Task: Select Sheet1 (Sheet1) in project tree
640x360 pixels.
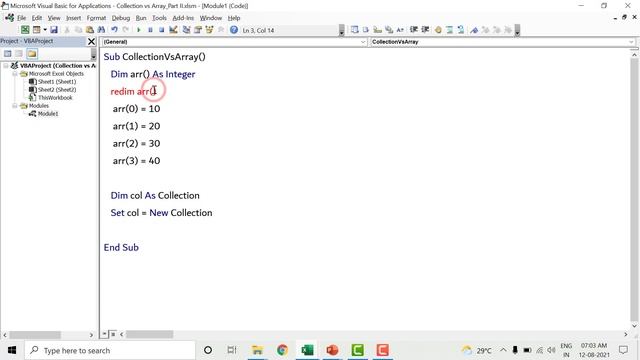Action: tap(57, 82)
